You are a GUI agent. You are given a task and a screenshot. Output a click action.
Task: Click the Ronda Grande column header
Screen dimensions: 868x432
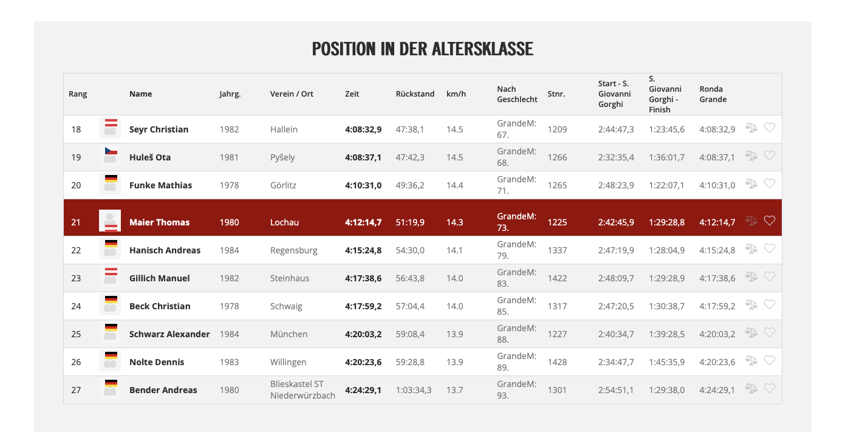tap(713, 94)
